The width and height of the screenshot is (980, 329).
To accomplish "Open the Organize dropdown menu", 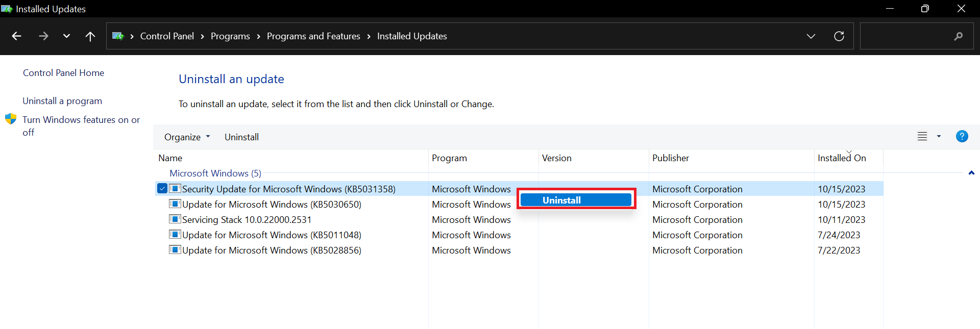I will [187, 137].
